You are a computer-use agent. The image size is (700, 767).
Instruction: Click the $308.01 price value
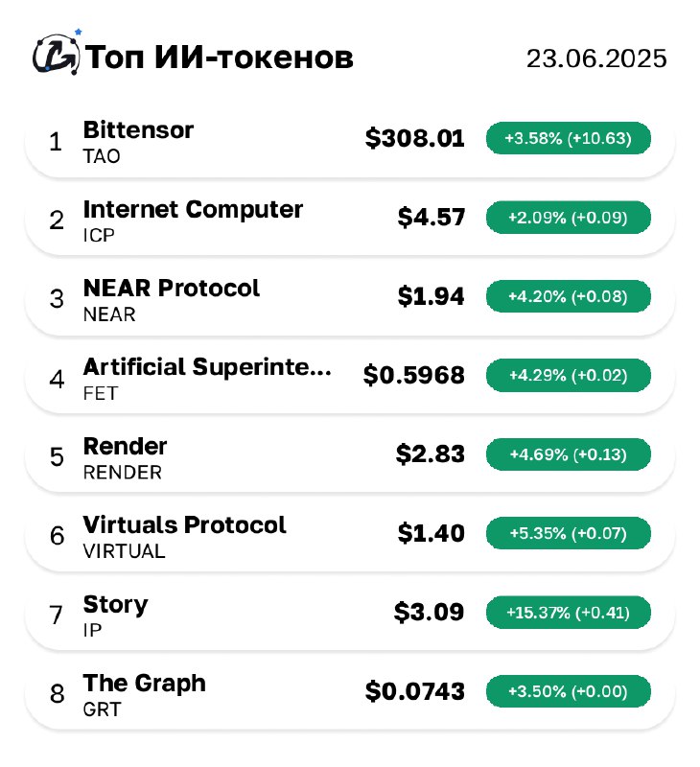coord(415,138)
